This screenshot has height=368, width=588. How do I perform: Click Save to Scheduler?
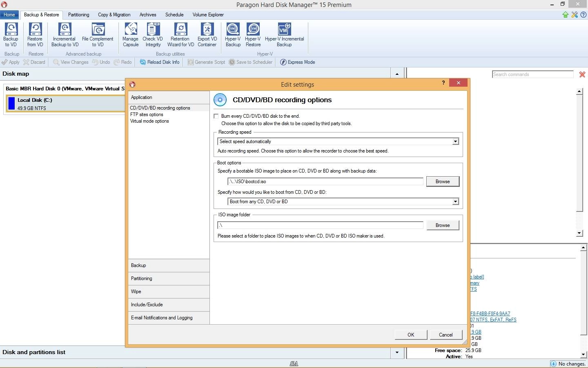coord(250,62)
